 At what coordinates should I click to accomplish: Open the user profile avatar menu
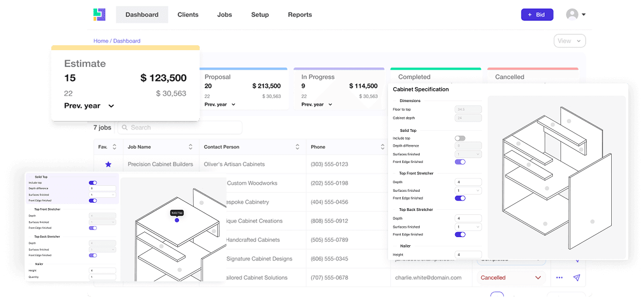click(x=575, y=15)
